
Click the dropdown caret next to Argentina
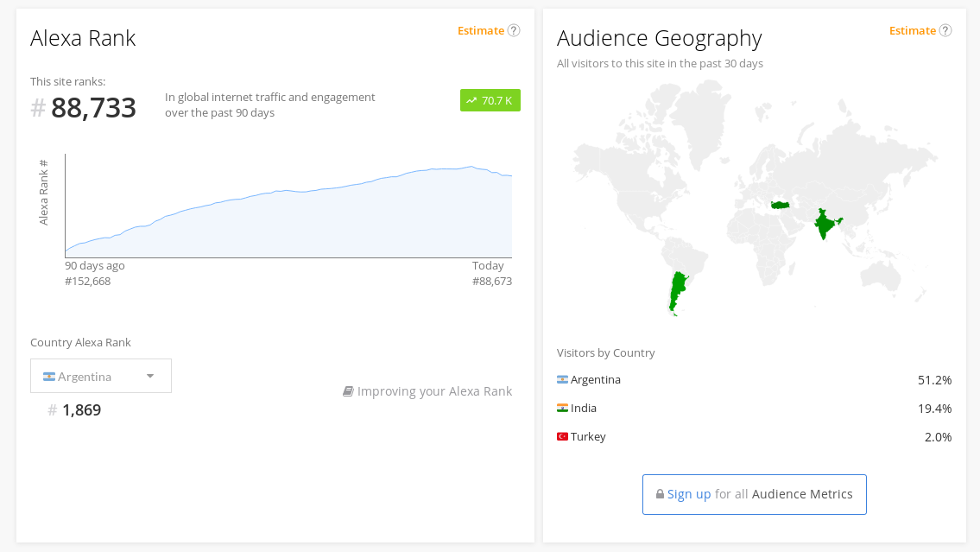pos(150,376)
